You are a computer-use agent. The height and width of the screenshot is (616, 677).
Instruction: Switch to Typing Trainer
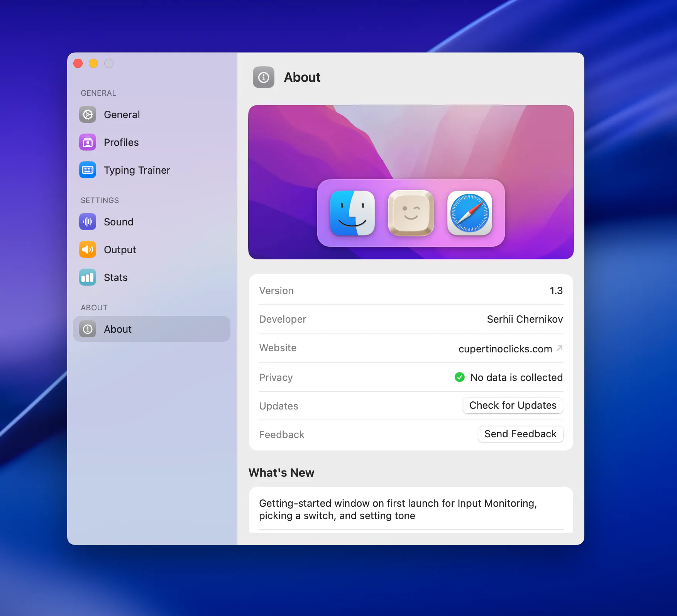(152, 170)
